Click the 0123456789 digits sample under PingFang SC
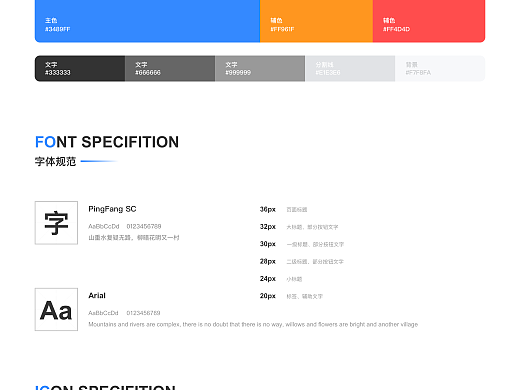Viewport: 520px width, 390px height. (x=144, y=227)
